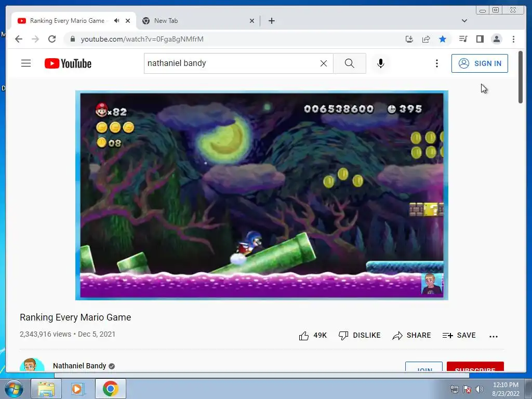Click the search magnifier button
Screen dimensions: 532x399
[350, 63]
